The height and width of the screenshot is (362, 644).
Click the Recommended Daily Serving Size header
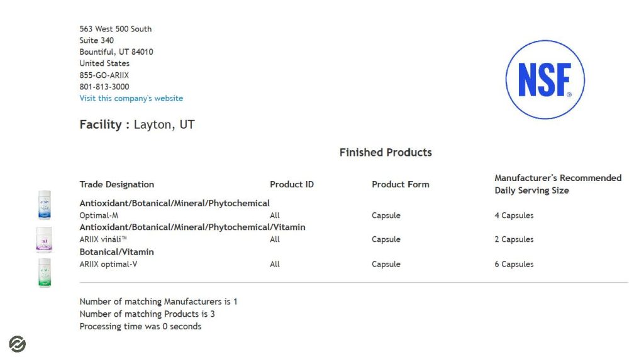pyautogui.click(x=558, y=184)
